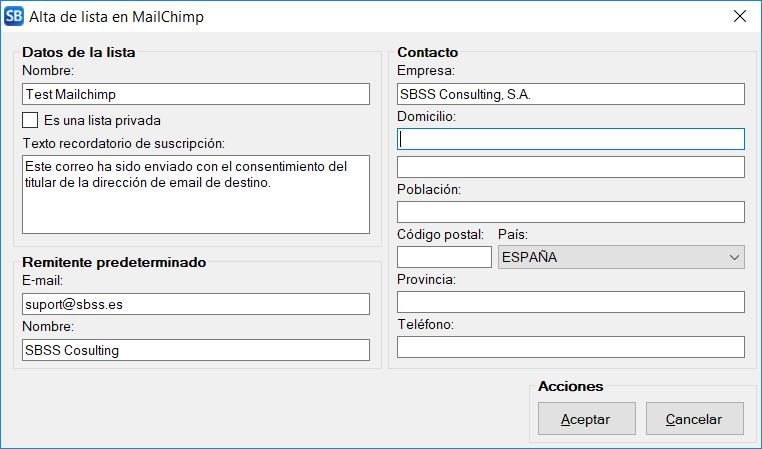Click the list Nombre field containing Test Mailchimp

[x=195, y=93]
